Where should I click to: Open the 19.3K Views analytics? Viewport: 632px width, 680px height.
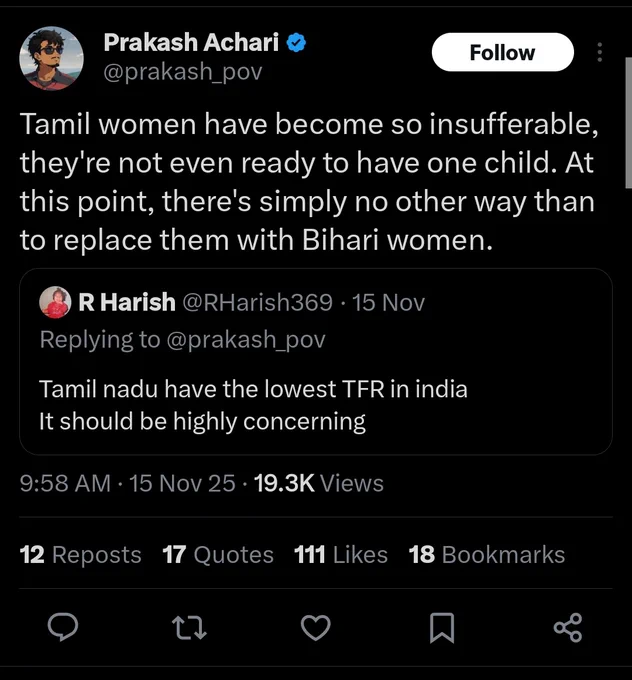[x=319, y=484]
